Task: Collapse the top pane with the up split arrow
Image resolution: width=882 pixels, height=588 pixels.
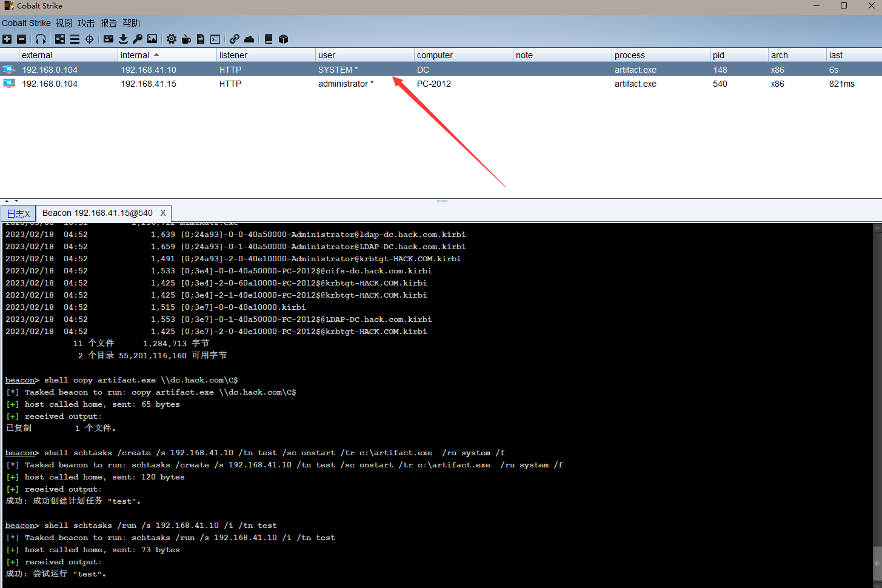Action: 7,201
